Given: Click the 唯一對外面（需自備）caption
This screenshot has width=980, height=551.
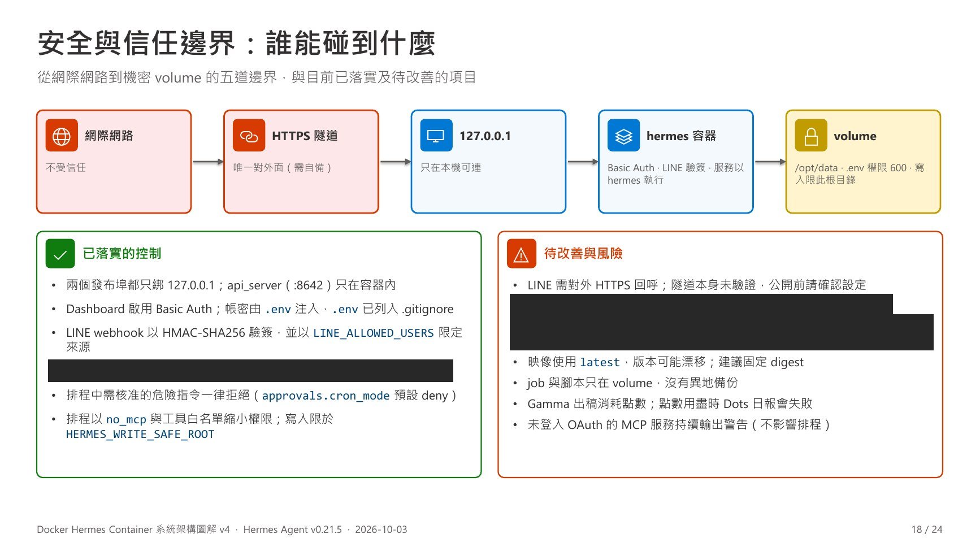Looking at the screenshot, I should tap(283, 167).
